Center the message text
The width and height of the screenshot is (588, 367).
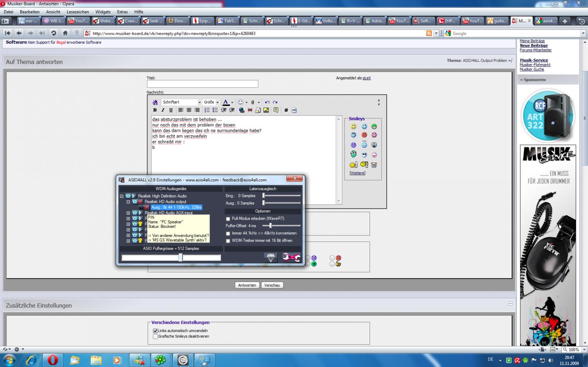(189, 110)
